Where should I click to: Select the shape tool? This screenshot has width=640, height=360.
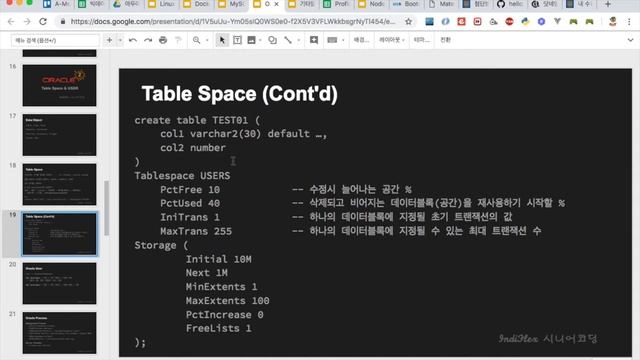coord(272,40)
